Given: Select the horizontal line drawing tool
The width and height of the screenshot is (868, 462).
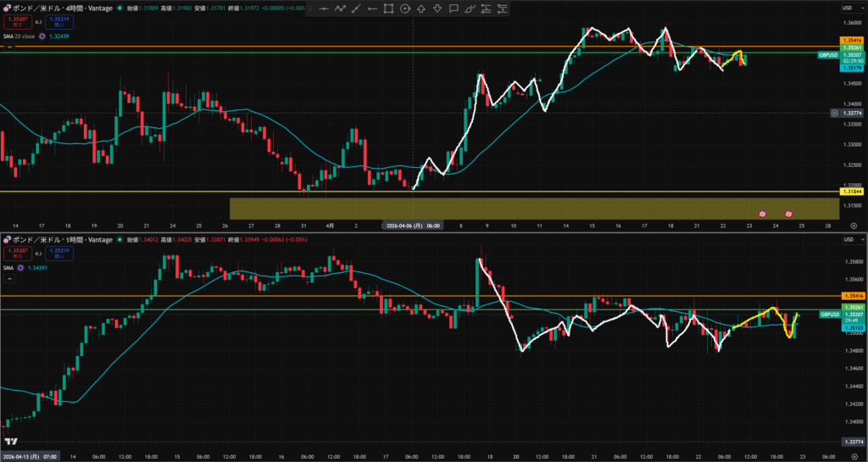Looking at the screenshot, I should click(324, 8).
